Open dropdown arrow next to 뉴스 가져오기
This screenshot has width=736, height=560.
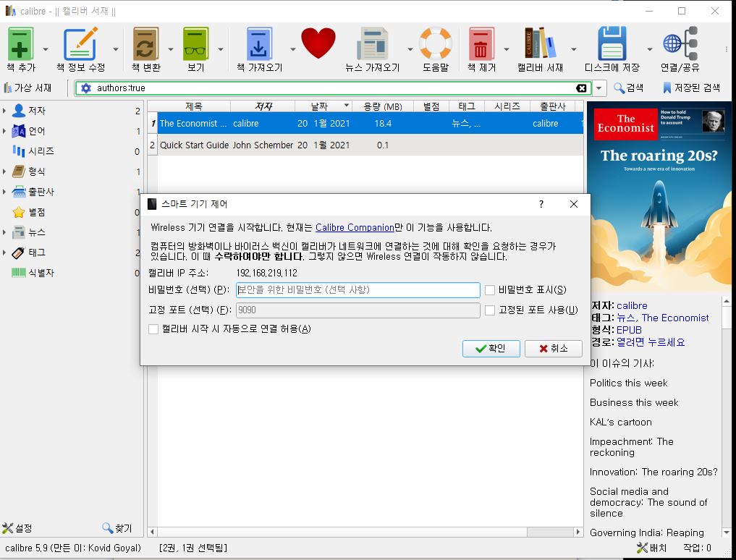(x=410, y=48)
